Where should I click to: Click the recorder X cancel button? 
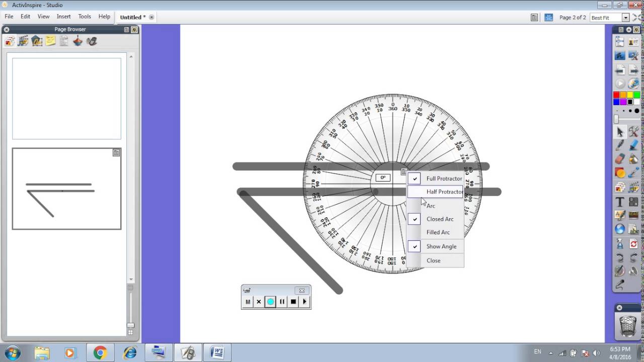(259, 302)
